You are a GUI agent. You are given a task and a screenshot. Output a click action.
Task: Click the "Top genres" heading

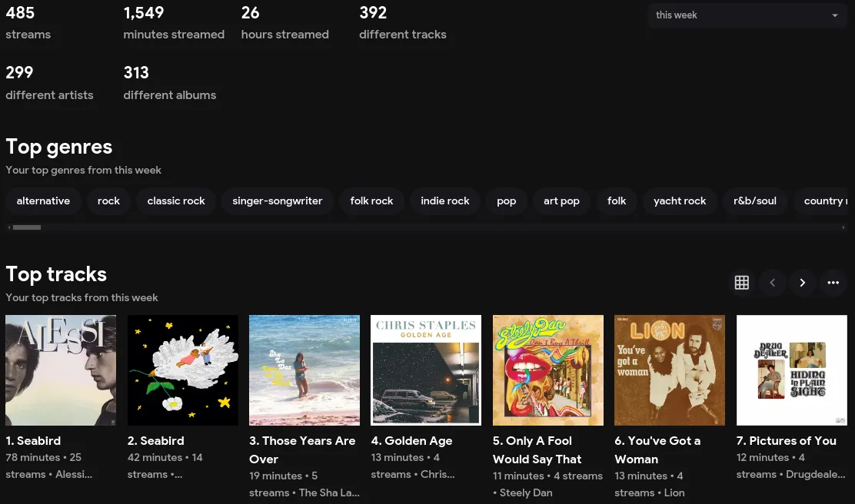[59, 147]
